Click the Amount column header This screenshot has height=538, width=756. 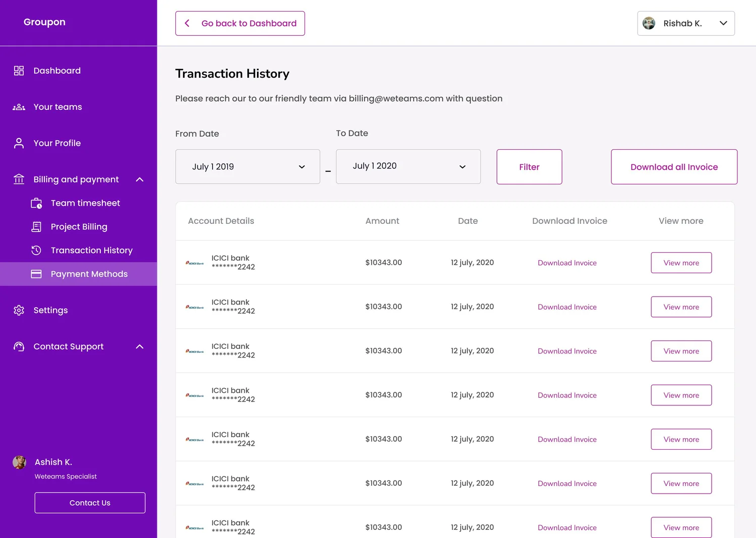382,221
